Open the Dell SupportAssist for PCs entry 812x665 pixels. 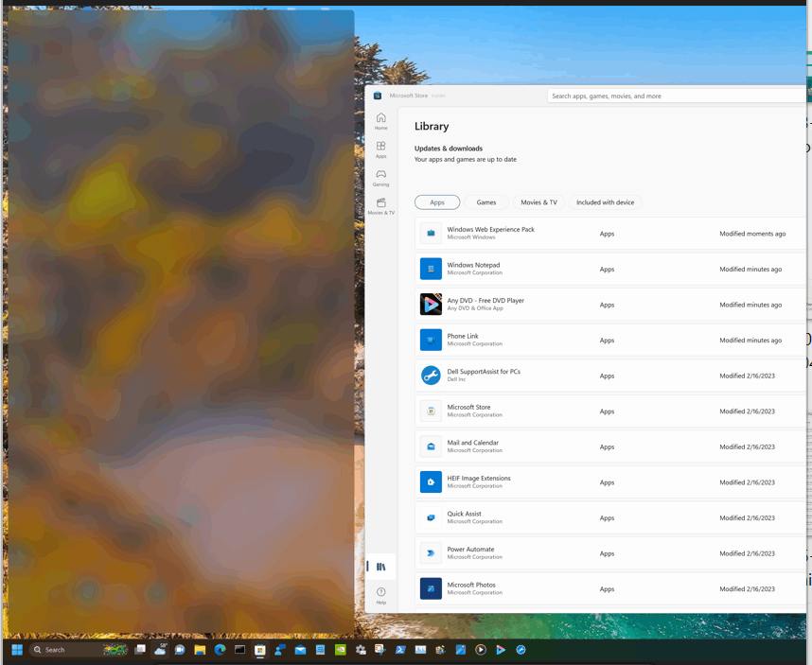tap(610, 376)
